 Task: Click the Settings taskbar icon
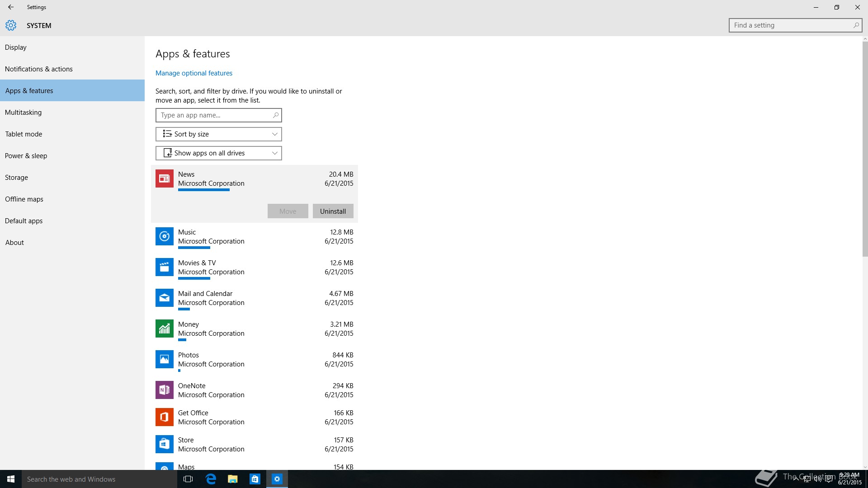277,479
